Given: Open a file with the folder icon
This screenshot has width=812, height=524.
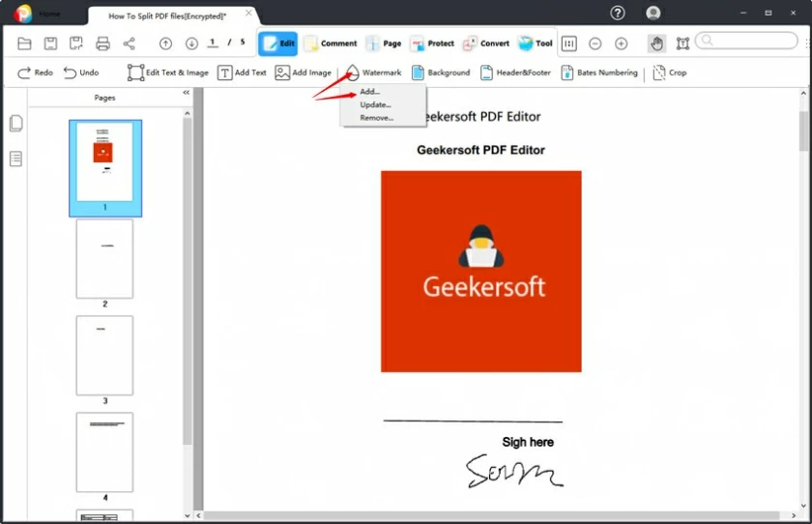Looking at the screenshot, I should pyautogui.click(x=24, y=44).
